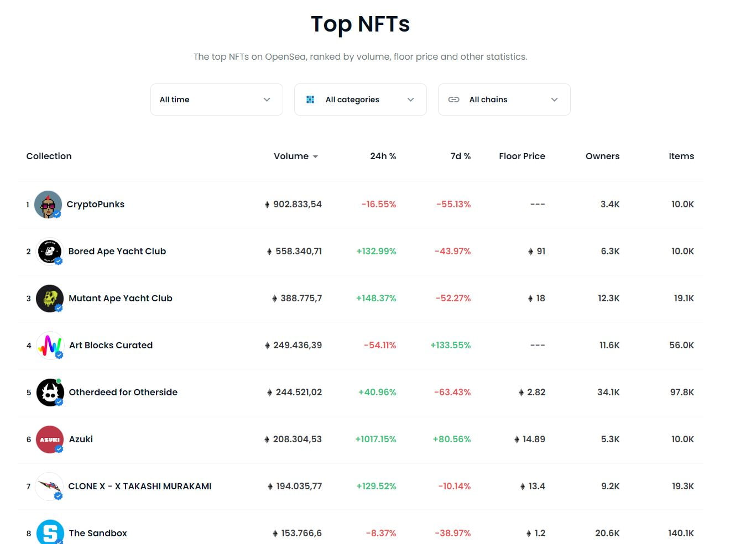Open the Art Blocks Curated link
Screen dimensions: 756x544
[111, 346]
